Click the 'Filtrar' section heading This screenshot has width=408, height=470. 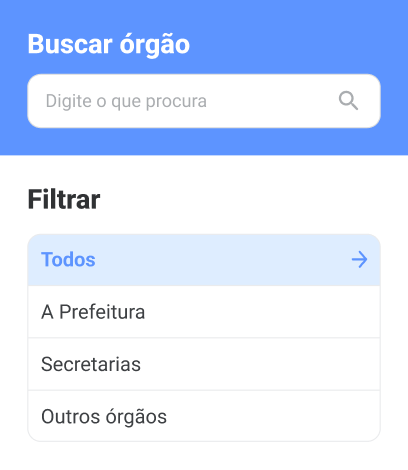(64, 199)
